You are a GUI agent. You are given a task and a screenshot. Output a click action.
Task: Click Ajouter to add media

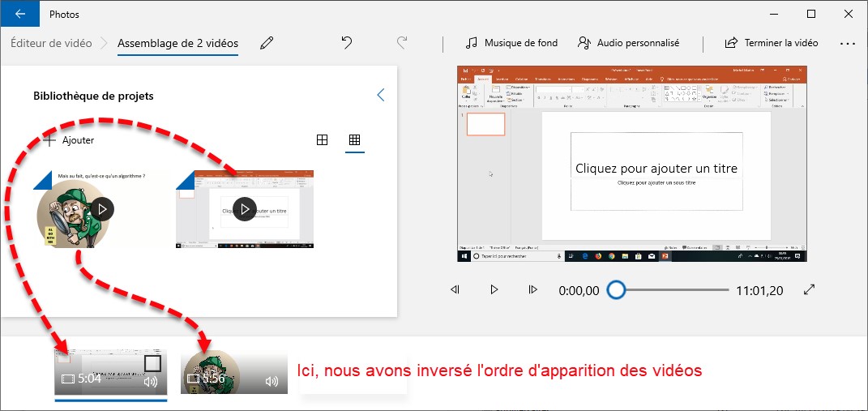(69, 140)
